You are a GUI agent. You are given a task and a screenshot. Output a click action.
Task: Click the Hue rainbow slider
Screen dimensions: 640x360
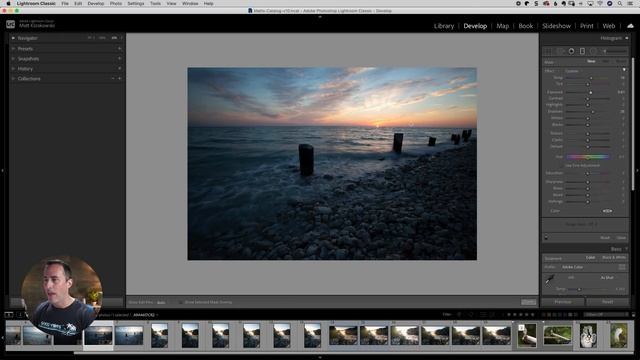[x=588, y=157]
